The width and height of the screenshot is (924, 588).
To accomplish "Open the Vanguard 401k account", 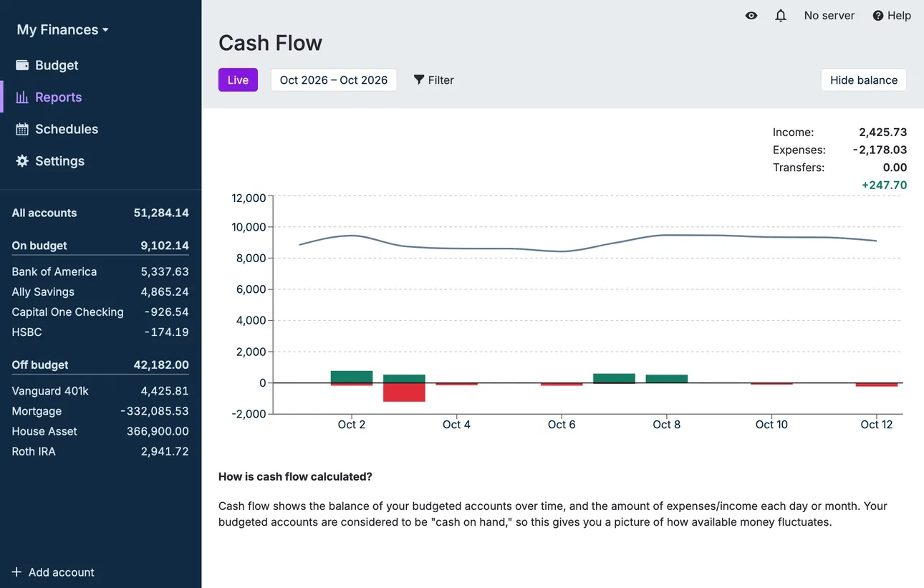I will coord(100,391).
